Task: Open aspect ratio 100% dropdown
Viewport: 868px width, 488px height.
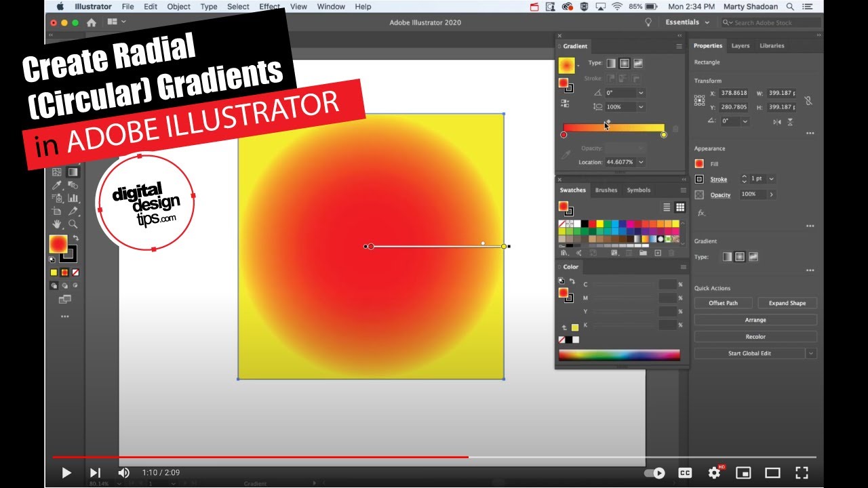Action: click(641, 107)
